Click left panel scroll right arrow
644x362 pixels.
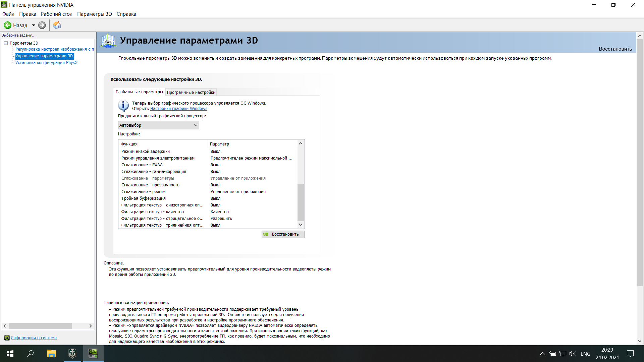pos(91,326)
